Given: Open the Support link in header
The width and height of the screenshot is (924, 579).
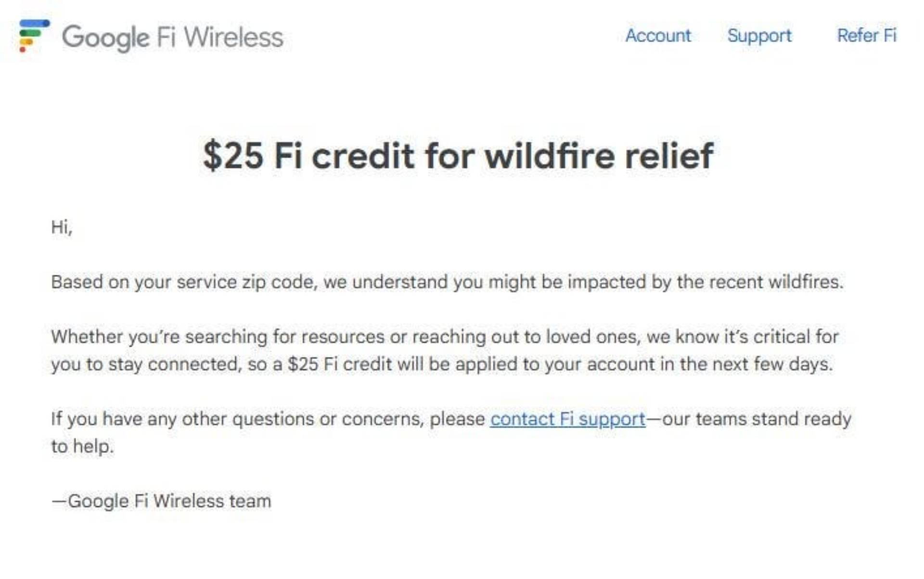Looking at the screenshot, I should (759, 36).
